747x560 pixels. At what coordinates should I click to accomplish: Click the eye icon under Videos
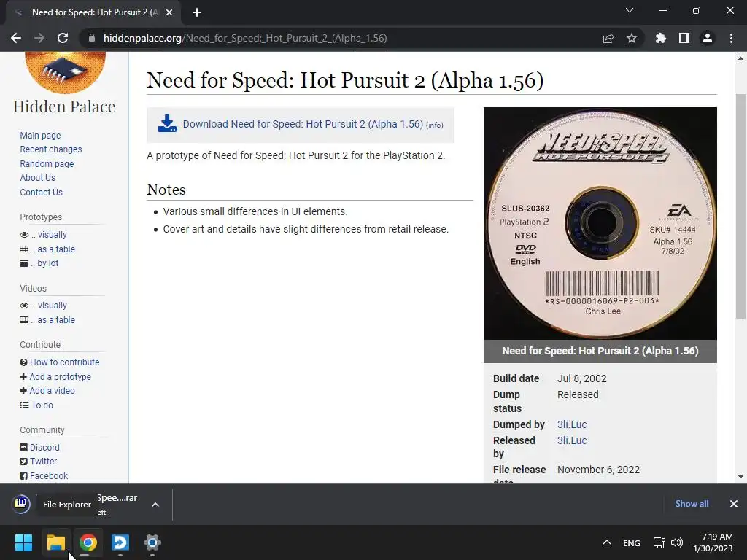pyautogui.click(x=24, y=306)
